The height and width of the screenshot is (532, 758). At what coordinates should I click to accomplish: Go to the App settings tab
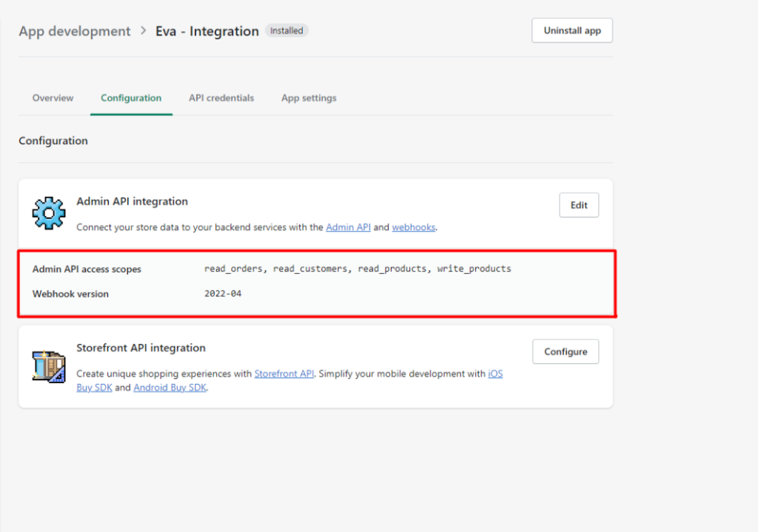click(309, 98)
